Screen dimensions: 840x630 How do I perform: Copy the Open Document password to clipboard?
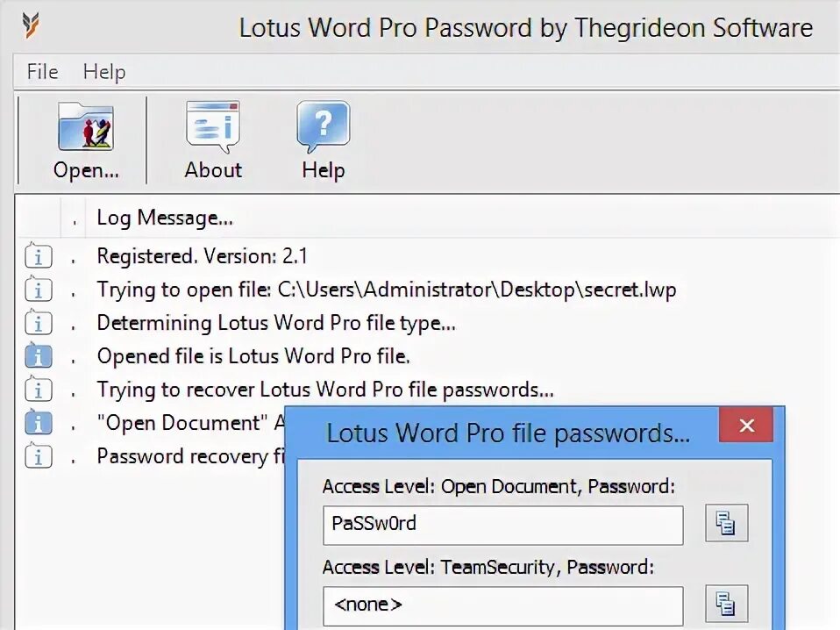[x=726, y=523]
